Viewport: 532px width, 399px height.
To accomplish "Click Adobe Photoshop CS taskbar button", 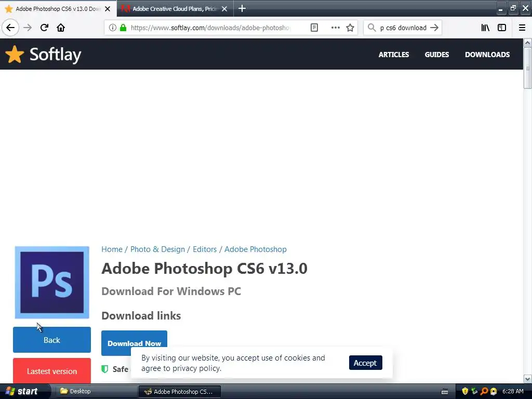I will (x=180, y=392).
